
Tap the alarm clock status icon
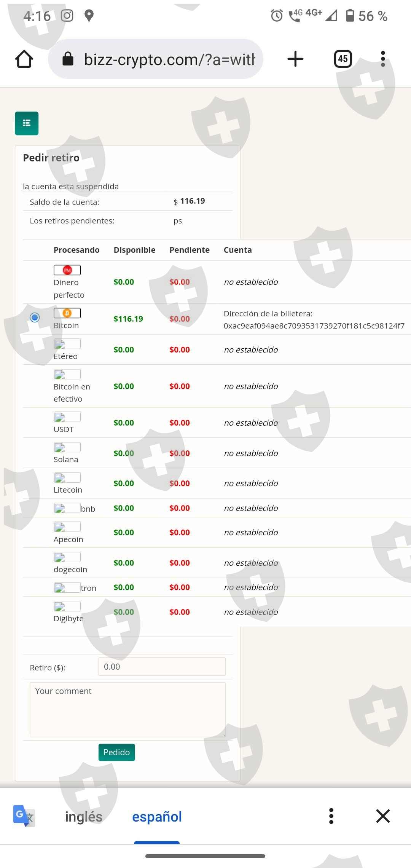pos(277,16)
